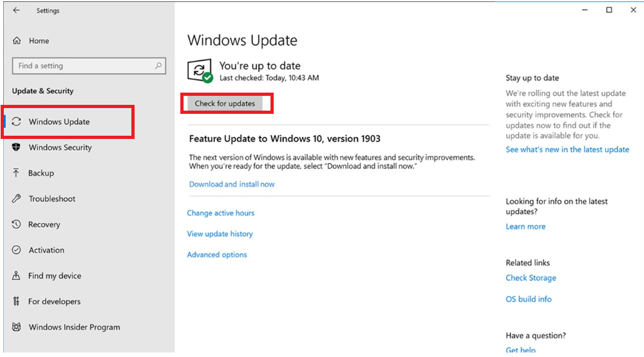Click the Update & Security section label
This screenshot has width=644, height=357.
[x=43, y=91]
